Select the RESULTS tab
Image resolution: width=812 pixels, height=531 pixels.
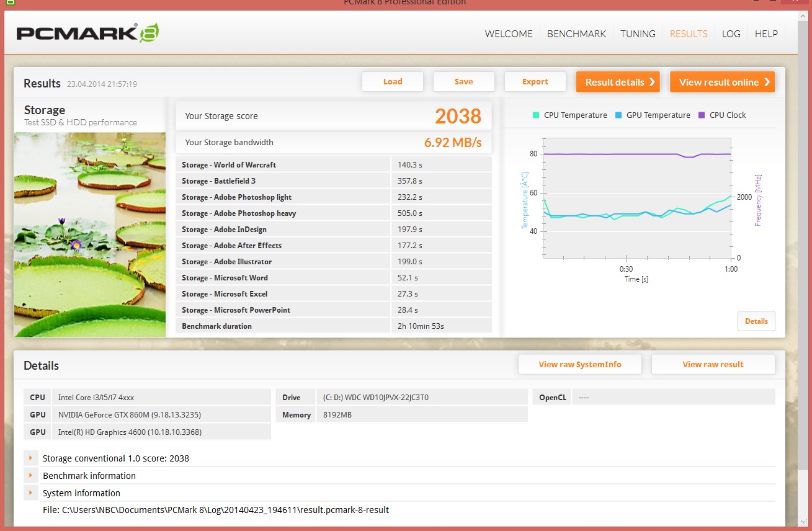[689, 34]
